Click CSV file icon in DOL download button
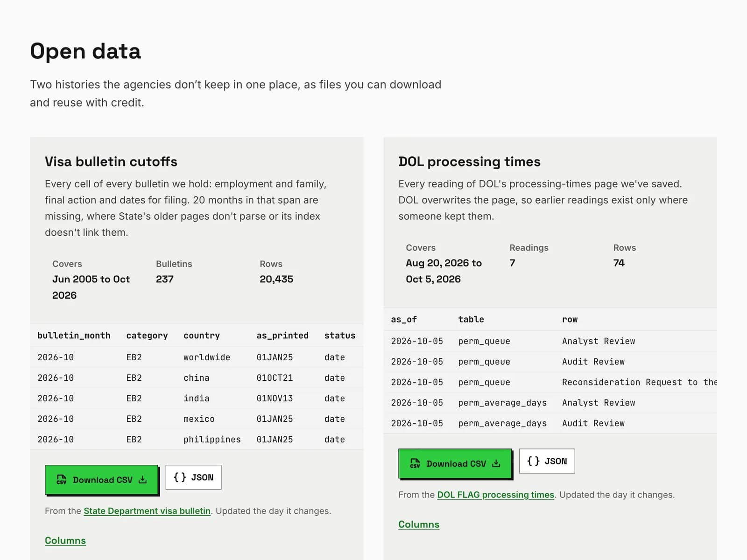 coord(415,463)
